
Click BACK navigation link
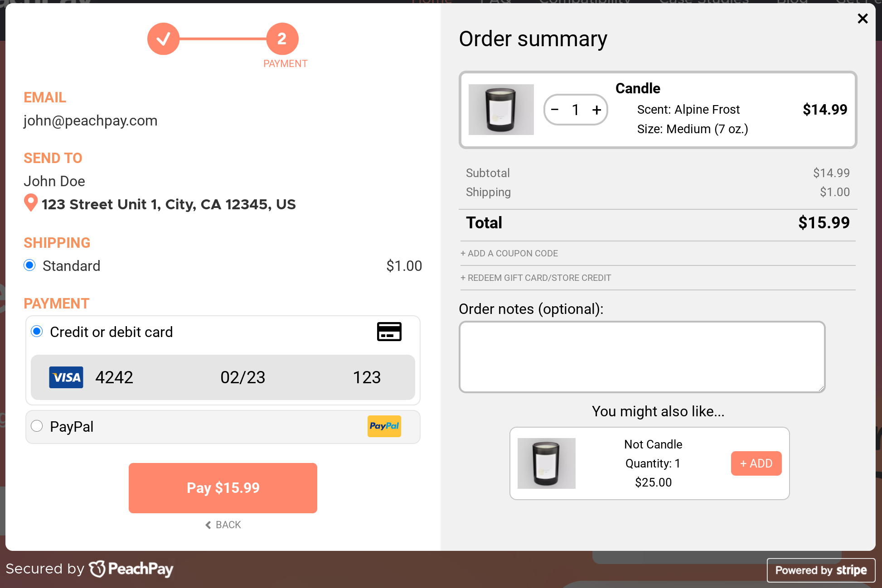tap(223, 524)
